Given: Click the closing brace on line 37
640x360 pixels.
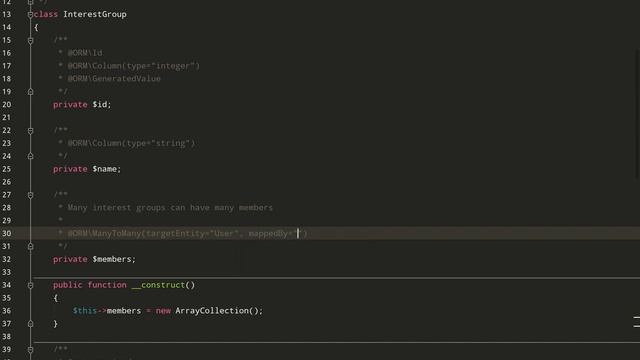Looking at the screenshot, I should [x=56, y=324].
